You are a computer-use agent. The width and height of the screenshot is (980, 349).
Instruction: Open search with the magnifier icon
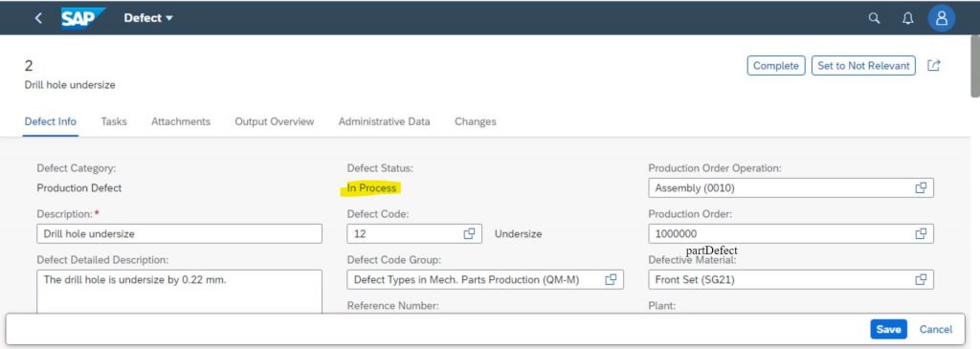click(875, 19)
